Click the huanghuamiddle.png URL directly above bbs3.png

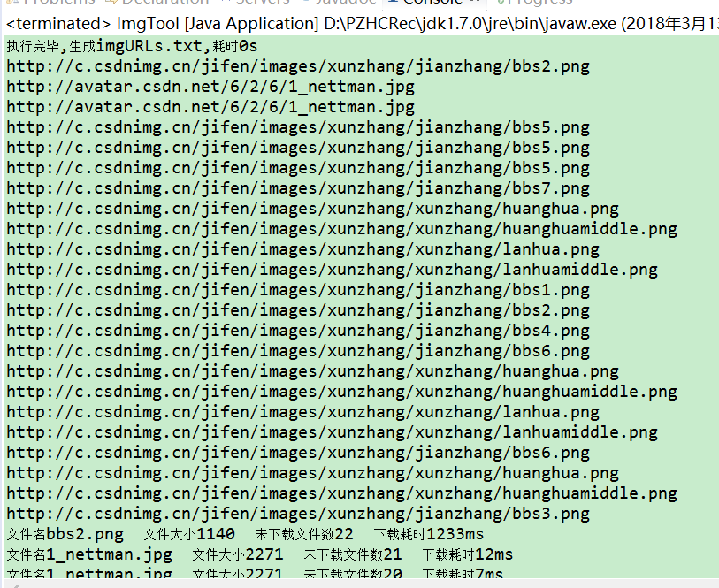(341, 493)
